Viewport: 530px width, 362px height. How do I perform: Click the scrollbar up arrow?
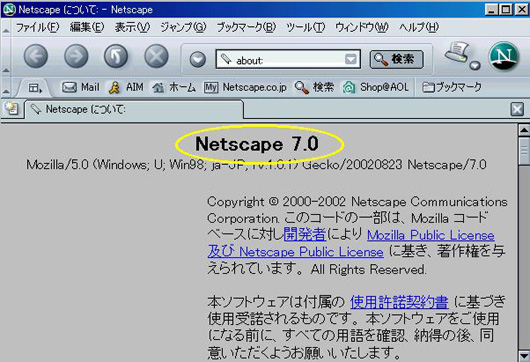coord(524,130)
